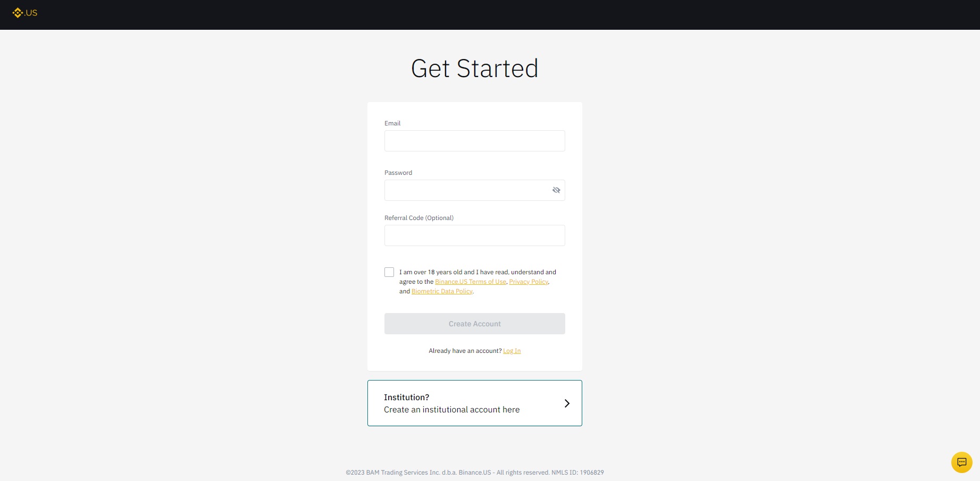Screen dimensions: 980x481
Task: Open the Biometric Data Policy link
Action: pyautogui.click(x=442, y=291)
